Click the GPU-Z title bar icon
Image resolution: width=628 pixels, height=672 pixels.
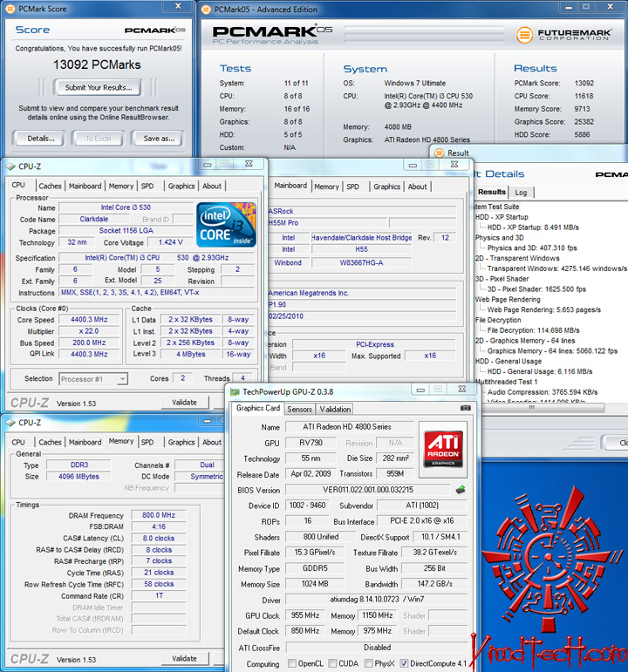(x=235, y=391)
